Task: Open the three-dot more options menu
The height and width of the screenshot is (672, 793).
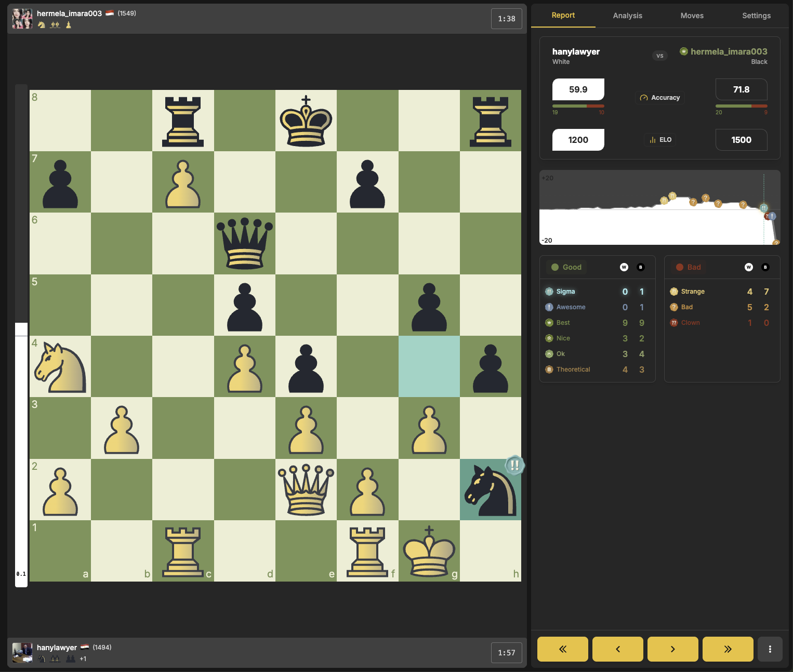Action: 770,649
